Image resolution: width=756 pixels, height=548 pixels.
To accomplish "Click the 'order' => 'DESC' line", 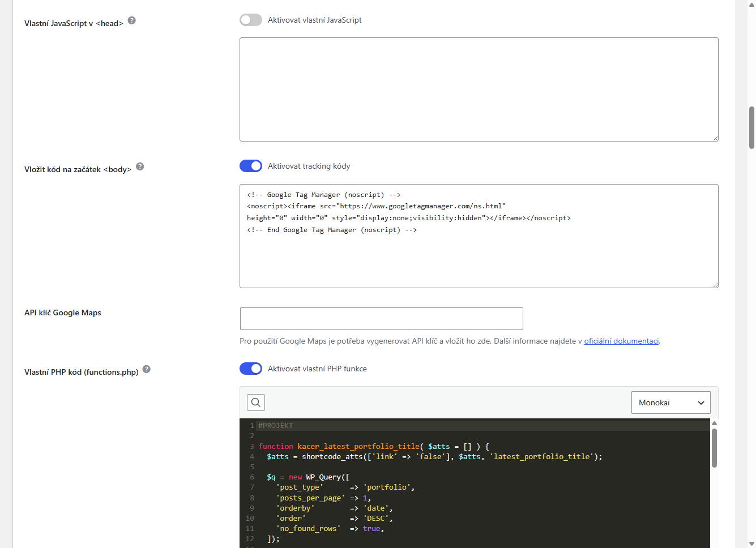I will click(334, 519).
